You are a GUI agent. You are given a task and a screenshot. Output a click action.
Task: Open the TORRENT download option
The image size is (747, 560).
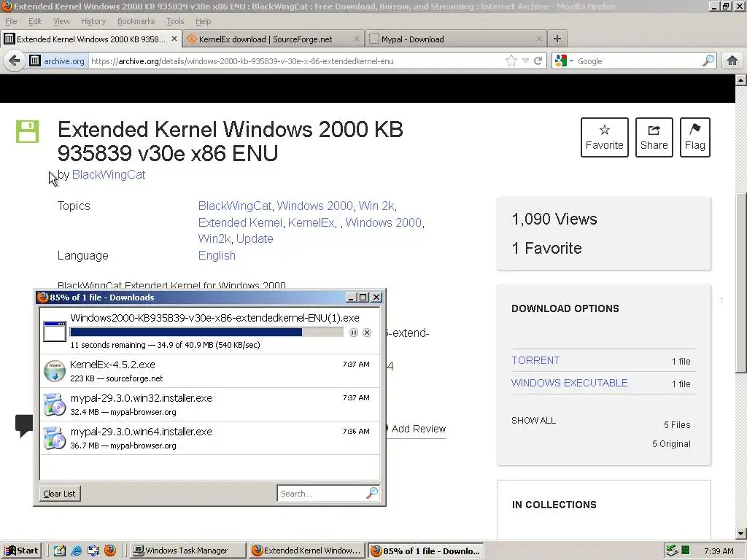(535, 360)
